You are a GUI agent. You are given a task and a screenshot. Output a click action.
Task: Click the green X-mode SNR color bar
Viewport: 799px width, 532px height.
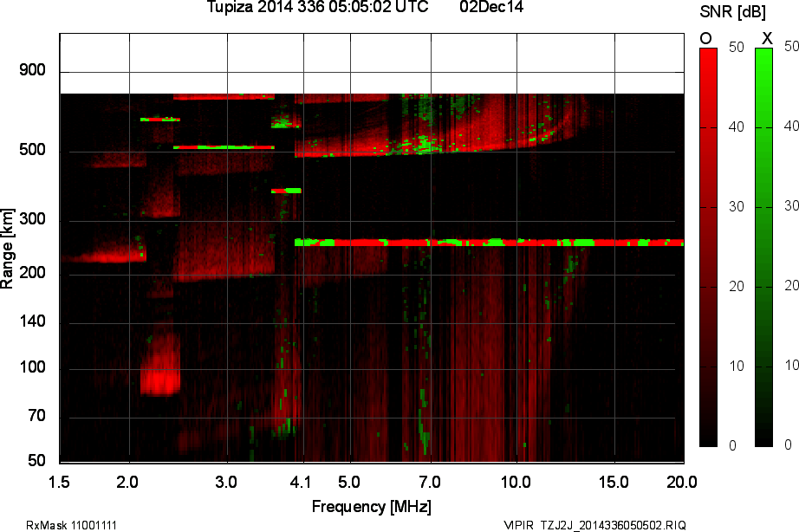click(x=763, y=247)
